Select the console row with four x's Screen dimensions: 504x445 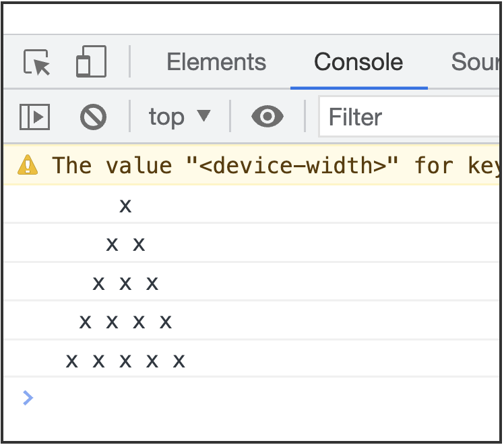pyautogui.click(x=125, y=322)
